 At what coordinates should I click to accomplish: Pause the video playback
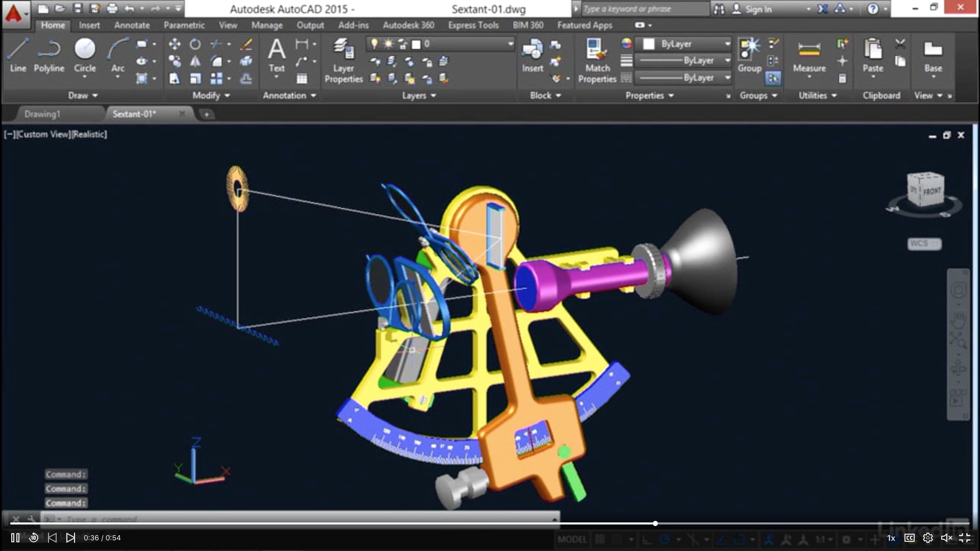(15, 538)
